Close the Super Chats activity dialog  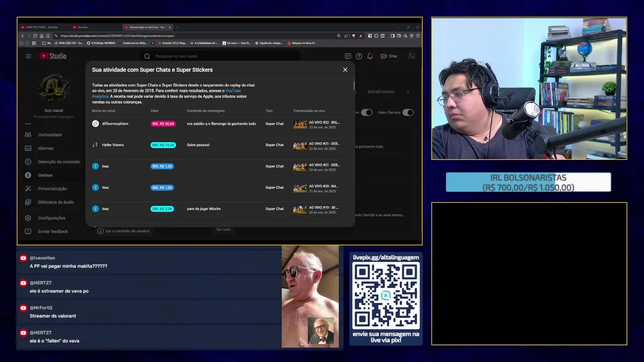(x=345, y=70)
